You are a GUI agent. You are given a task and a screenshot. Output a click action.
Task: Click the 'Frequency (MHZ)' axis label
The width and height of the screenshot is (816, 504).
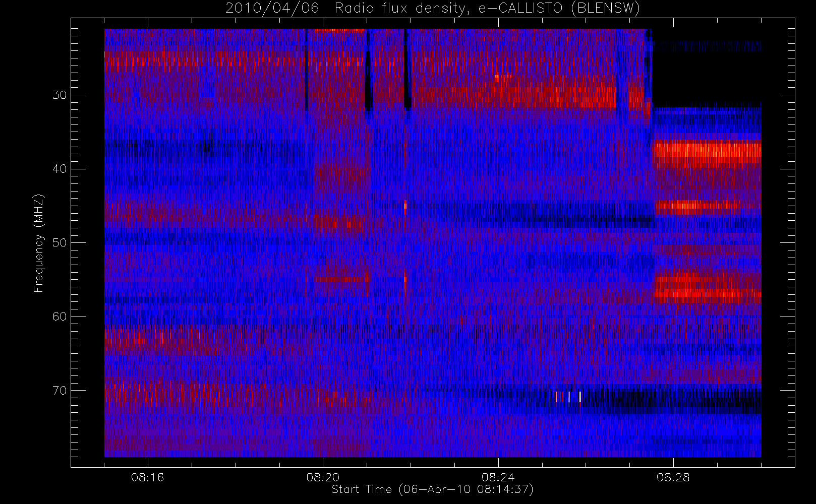[x=39, y=243]
